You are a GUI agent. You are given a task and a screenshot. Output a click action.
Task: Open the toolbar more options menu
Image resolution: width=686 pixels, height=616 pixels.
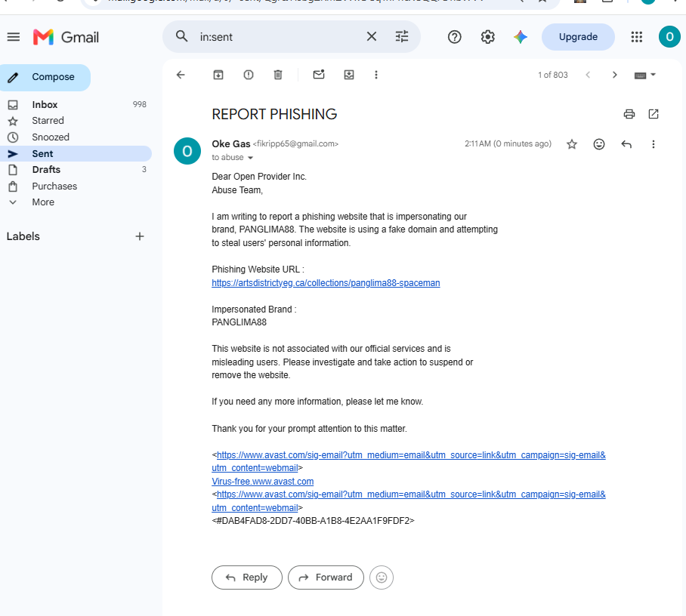[x=375, y=75]
